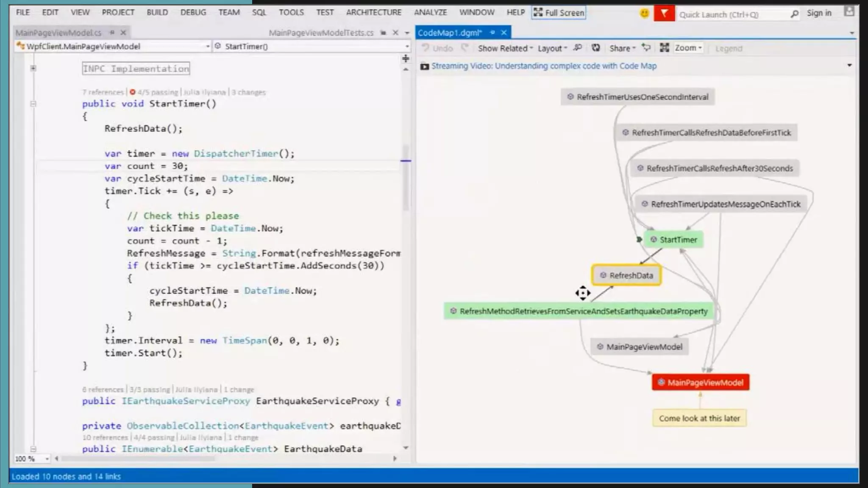Collapse the StartTimer method outline
The width and height of the screenshot is (868, 488).
(33, 104)
